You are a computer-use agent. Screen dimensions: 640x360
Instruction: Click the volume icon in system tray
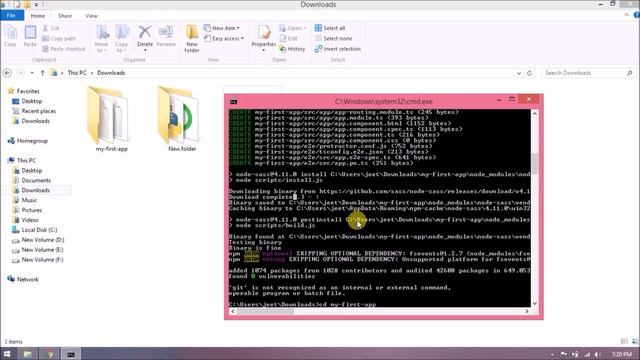point(597,354)
